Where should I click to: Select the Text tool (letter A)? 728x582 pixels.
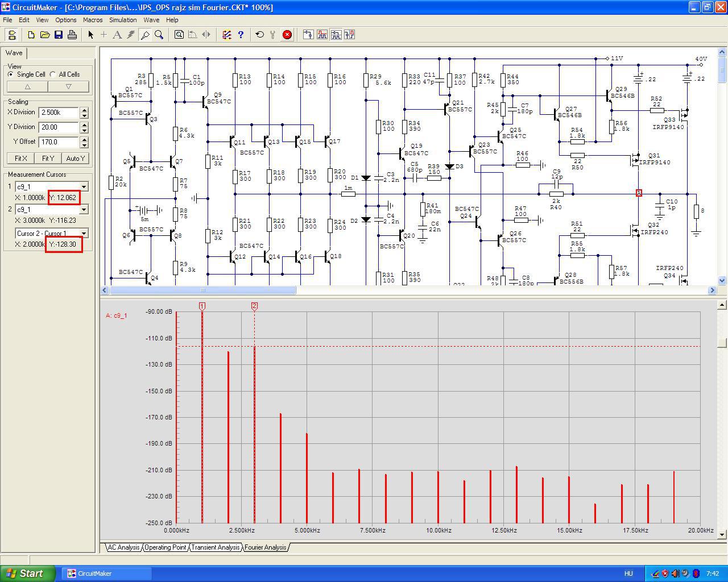[x=117, y=35]
